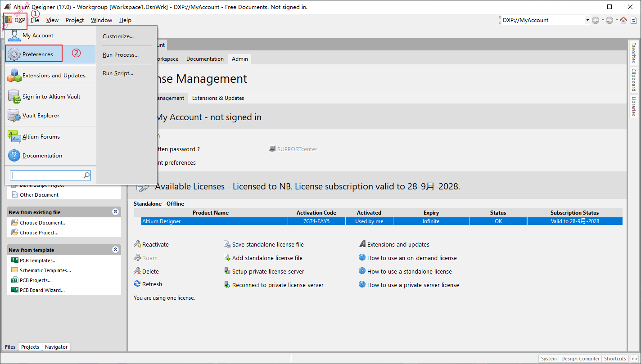Click the on-demand license help icon
The width and height of the screenshot is (641, 364).
click(x=362, y=258)
